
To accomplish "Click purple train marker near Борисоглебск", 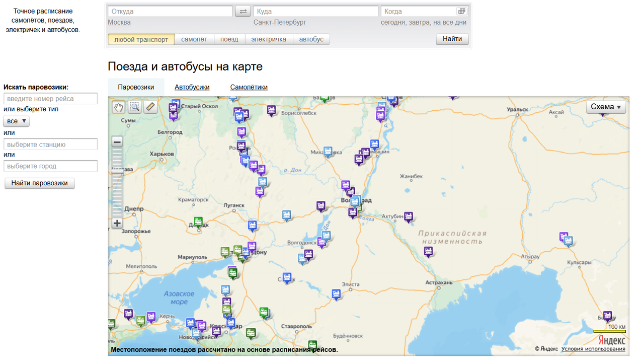I will click(272, 110).
